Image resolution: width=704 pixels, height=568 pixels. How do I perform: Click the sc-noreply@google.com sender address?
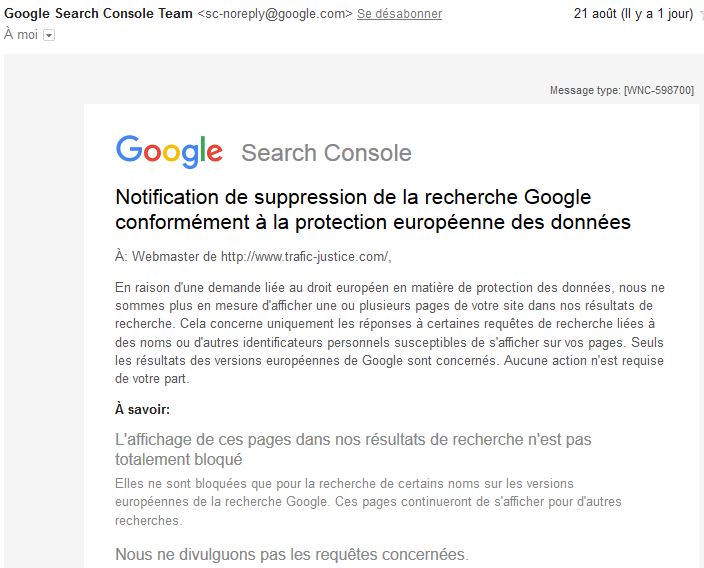click(x=275, y=14)
